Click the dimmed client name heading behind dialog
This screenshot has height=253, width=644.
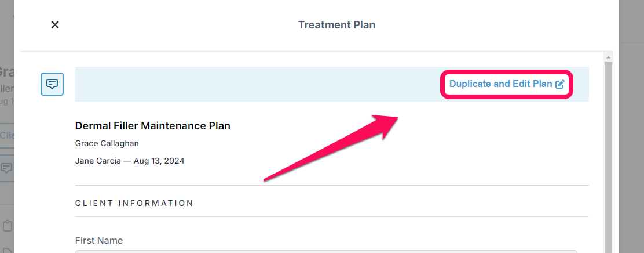pos(7,72)
